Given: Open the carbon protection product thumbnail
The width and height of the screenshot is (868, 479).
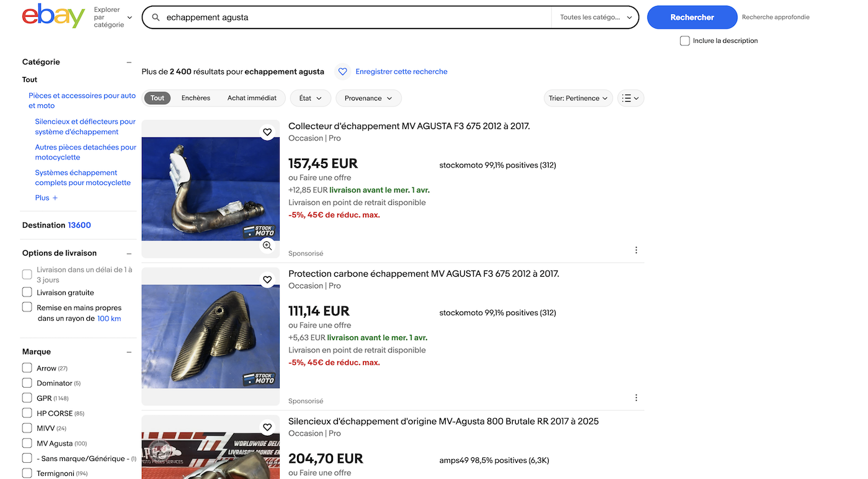Looking at the screenshot, I should (211, 336).
